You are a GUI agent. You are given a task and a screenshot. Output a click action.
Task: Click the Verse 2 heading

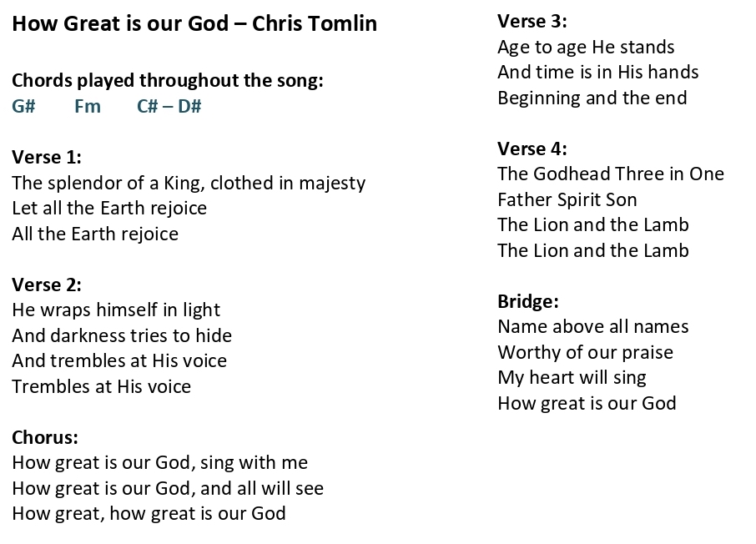click(x=47, y=285)
